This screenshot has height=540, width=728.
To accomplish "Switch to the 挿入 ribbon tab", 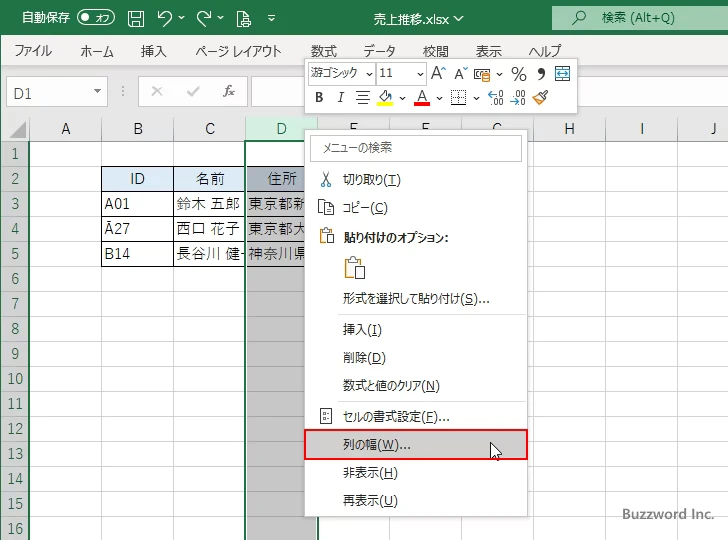I will pyautogui.click(x=154, y=51).
